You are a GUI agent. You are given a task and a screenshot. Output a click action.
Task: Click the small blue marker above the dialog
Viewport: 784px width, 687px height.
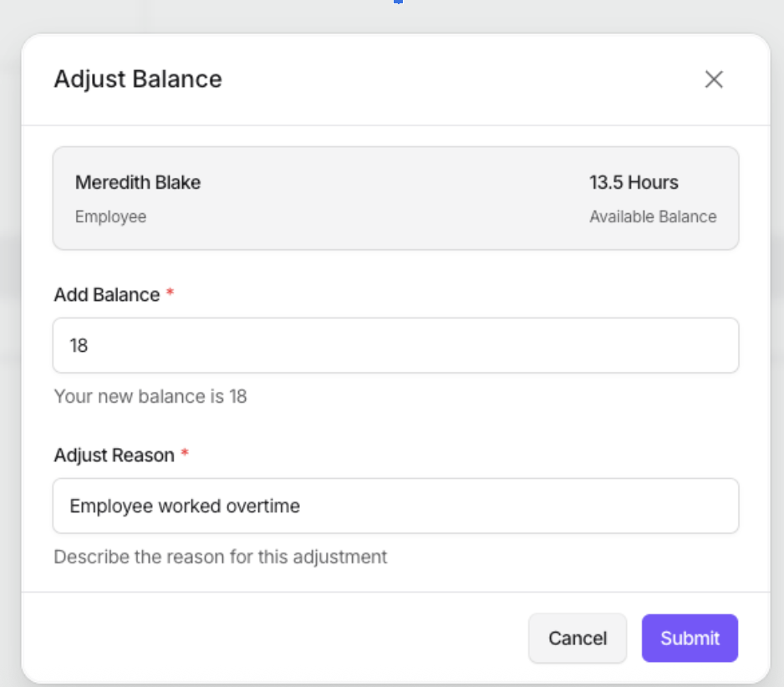pyautogui.click(x=399, y=2)
